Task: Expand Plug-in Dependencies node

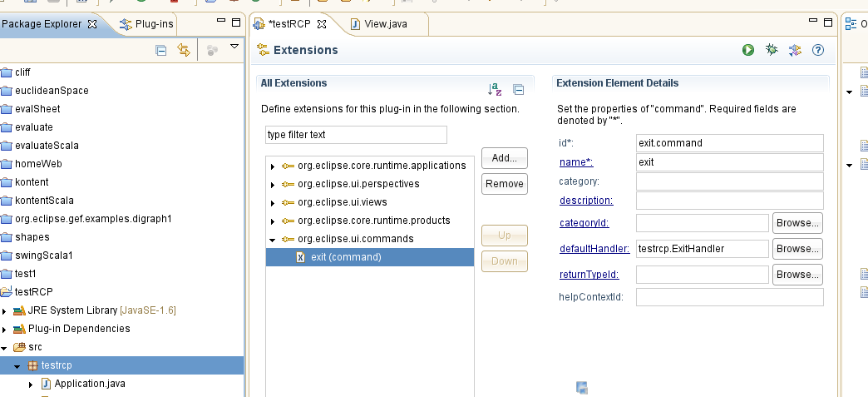Action: click(x=4, y=330)
